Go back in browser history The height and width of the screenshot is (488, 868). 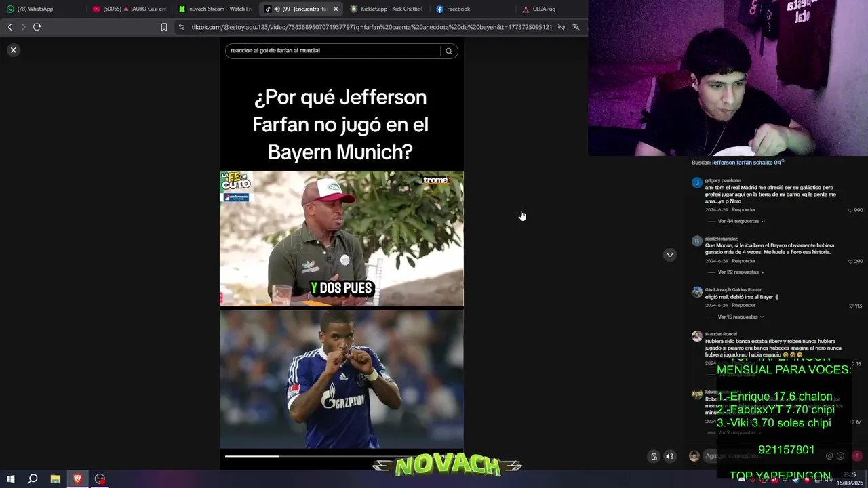click(x=9, y=27)
